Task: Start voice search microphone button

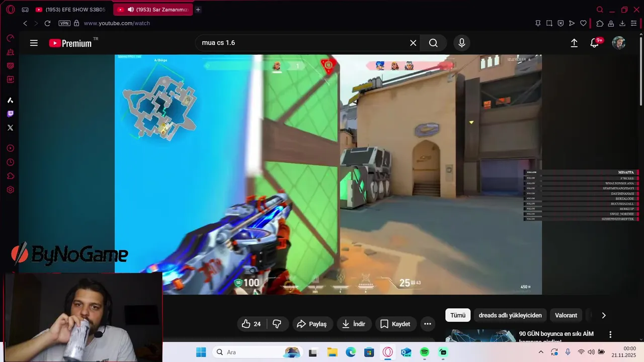Action: 462,43
